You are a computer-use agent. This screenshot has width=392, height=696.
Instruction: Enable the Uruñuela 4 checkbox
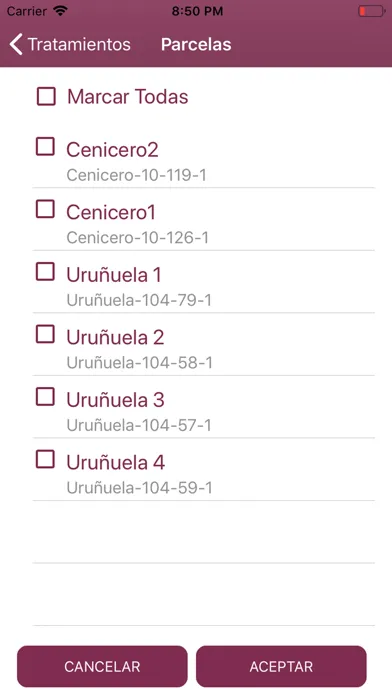(x=45, y=459)
